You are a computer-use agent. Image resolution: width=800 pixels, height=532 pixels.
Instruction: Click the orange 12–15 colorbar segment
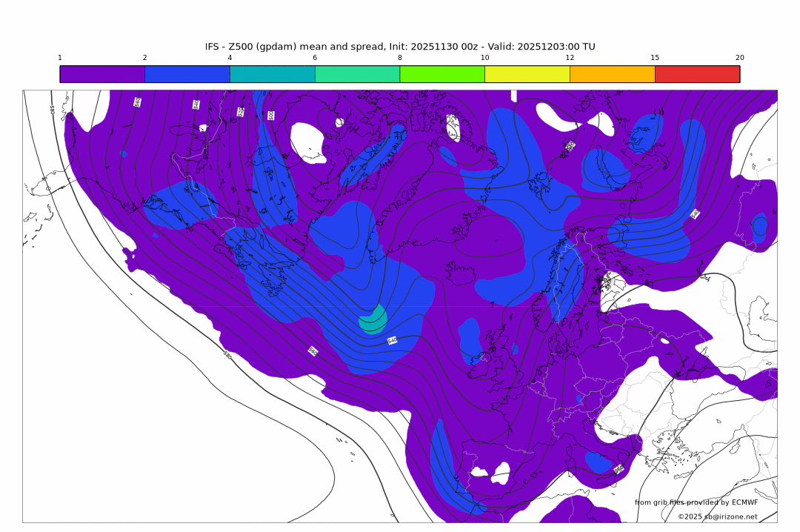click(613, 74)
